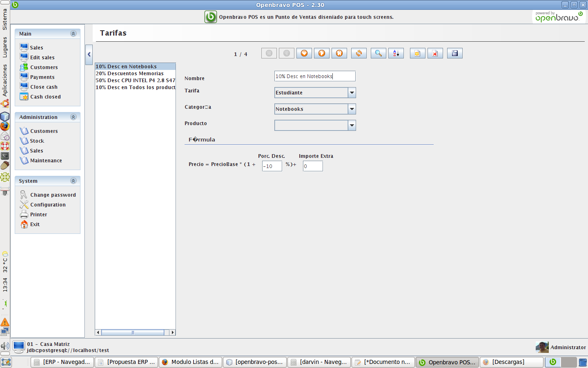
Task: Jump forward with the orange play-arrow button
Action: (x=322, y=53)
